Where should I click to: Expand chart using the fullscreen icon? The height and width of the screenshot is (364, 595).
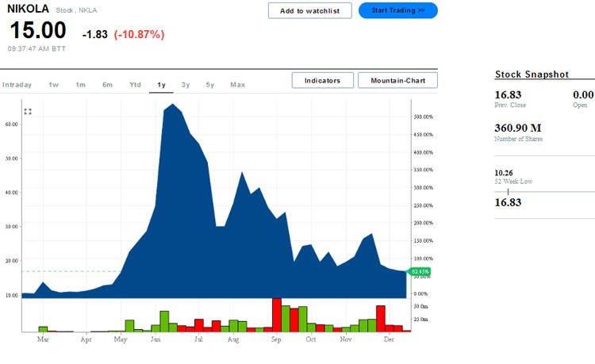point(28,112)
